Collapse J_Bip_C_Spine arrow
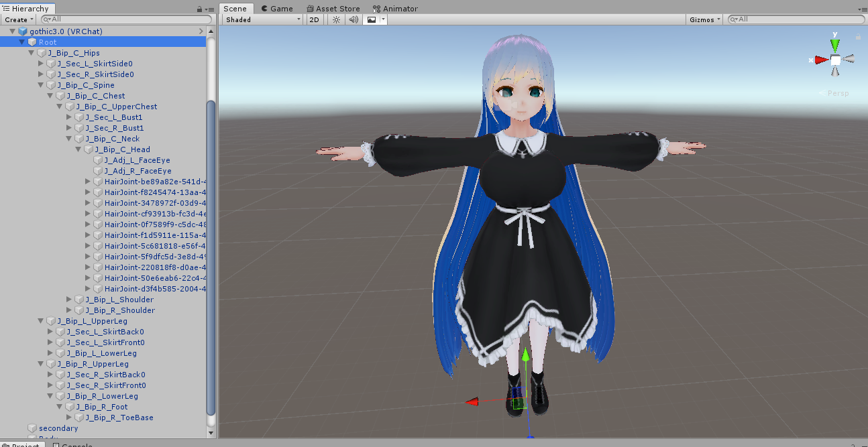 tap(41, 85)
